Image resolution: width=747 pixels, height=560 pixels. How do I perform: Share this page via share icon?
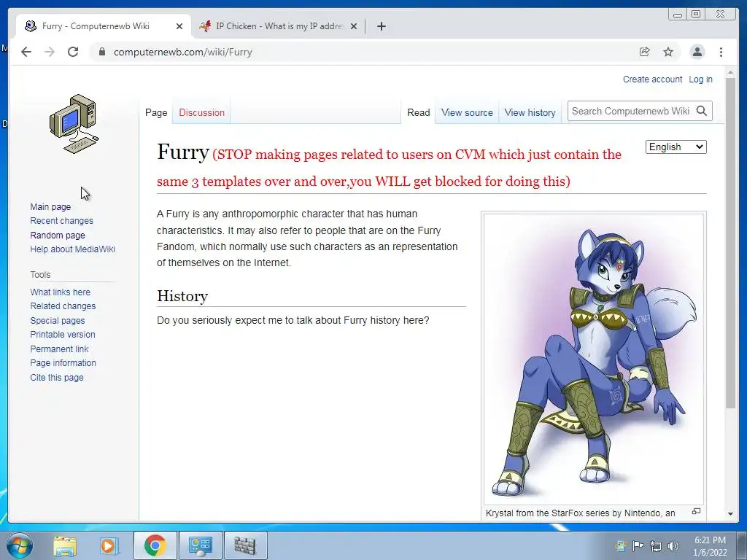(645, 52)
